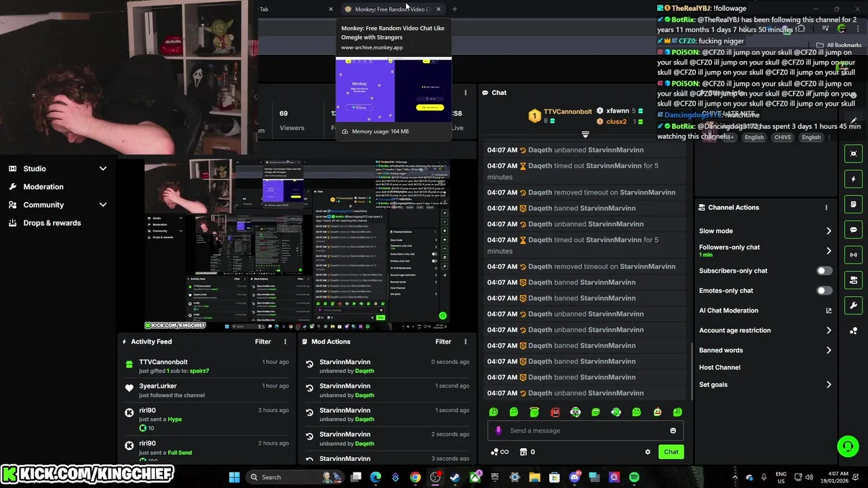Click xfawnn in the chat leaderboard
The width and height of the screenshot is (868, 488).
coord(618,110)
